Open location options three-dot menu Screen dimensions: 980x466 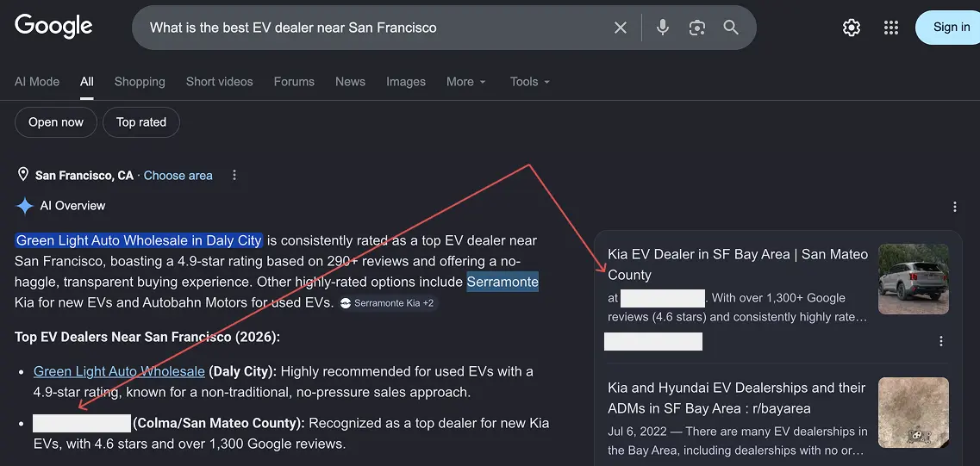tap(234, 176)
